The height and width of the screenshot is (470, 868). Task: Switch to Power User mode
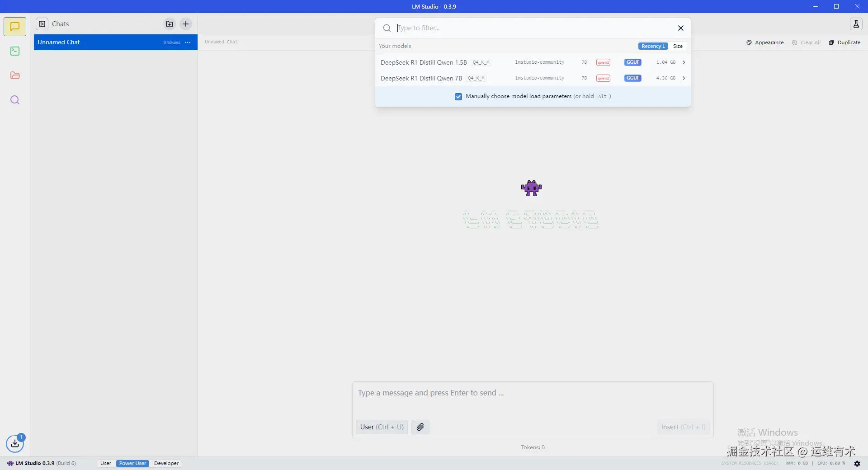click(132, 463)
